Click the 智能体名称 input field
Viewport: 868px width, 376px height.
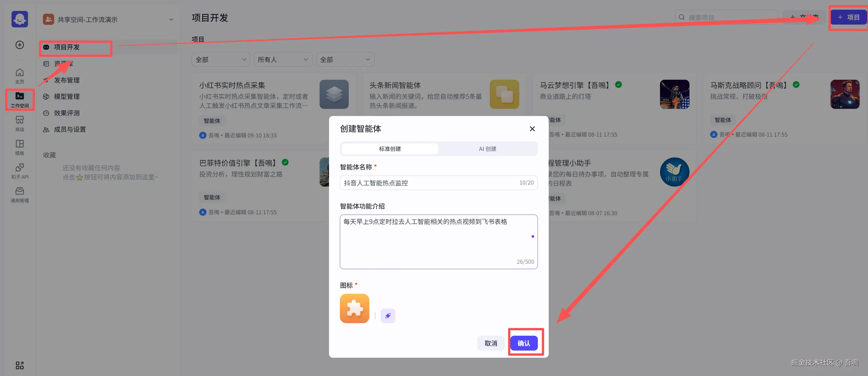click(x=428, y=183)
